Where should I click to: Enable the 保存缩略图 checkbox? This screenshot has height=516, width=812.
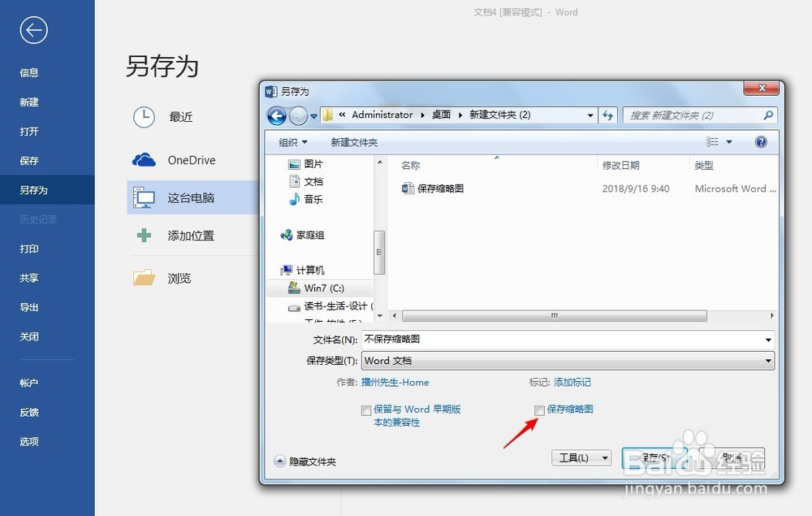point(540,410)
